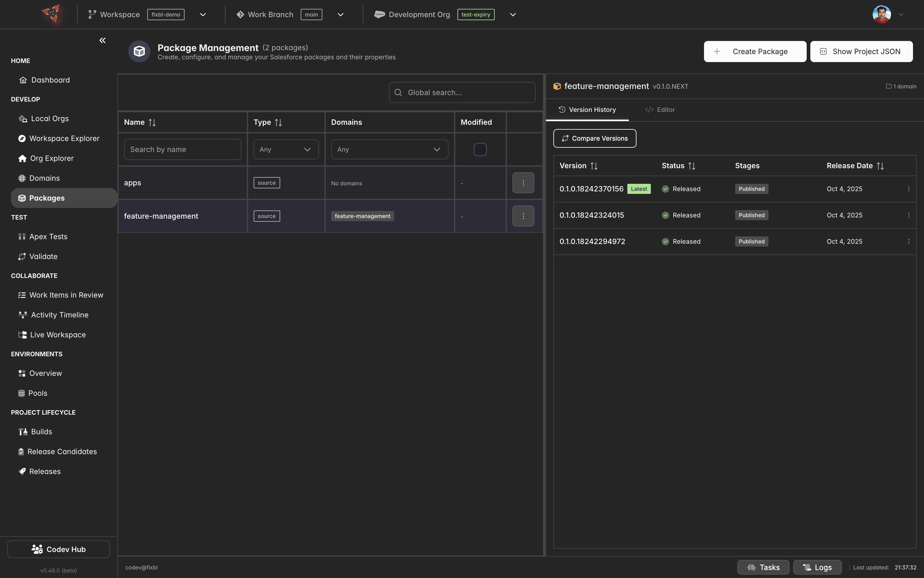Open options for version 0.1.0.18242370156
This screenshot has width=924, height=578.
(x=909, y=189)
